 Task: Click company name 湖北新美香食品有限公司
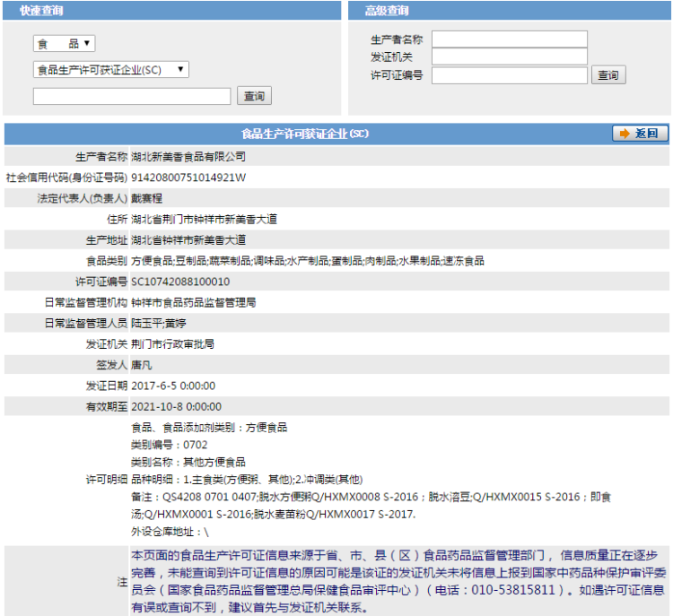188,156
